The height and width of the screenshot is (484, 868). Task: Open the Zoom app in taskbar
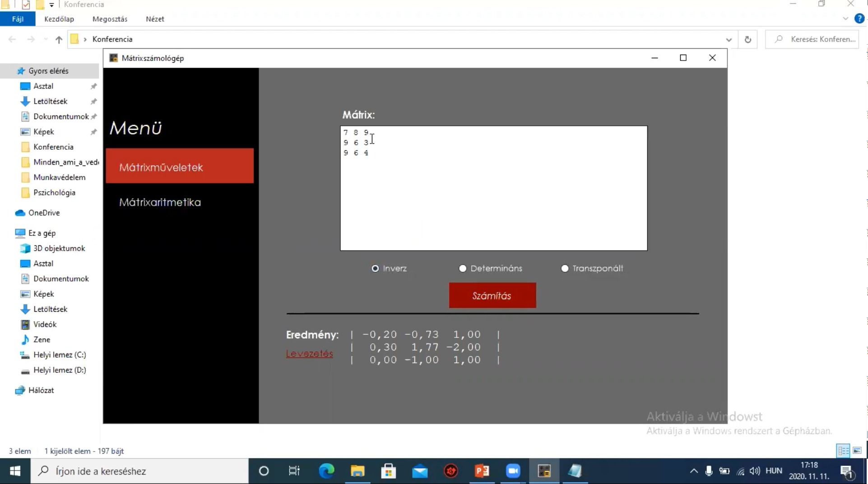[513, 471]
